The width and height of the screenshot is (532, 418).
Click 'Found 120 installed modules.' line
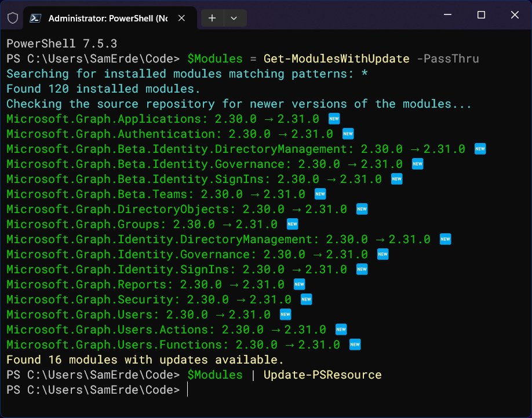tap(104, 89)
